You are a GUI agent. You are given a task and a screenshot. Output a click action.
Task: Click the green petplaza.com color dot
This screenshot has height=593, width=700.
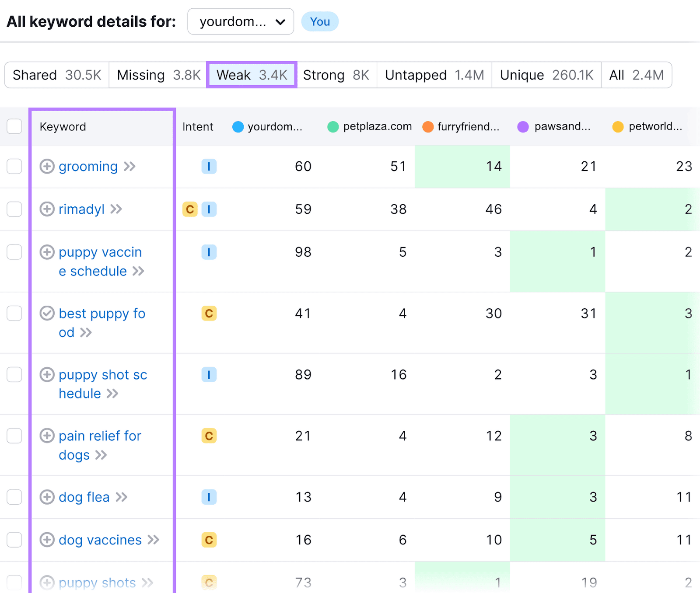[333, 126]
